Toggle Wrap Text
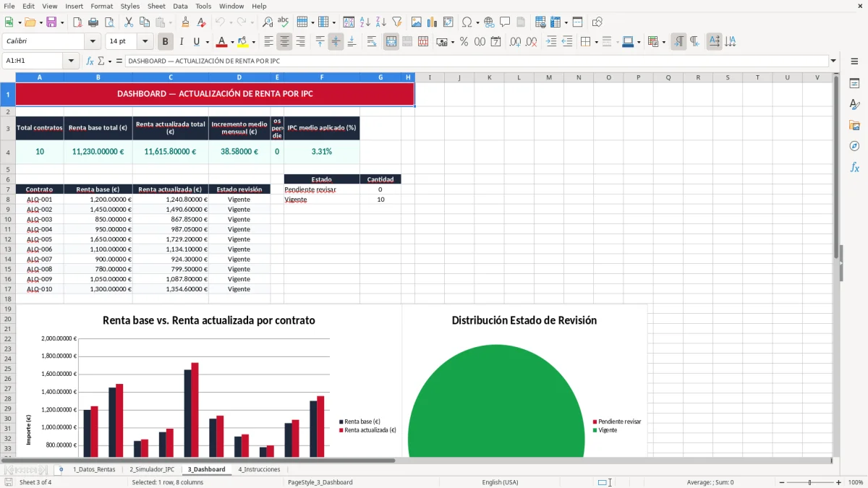The image size is (868, 488). 371,42
